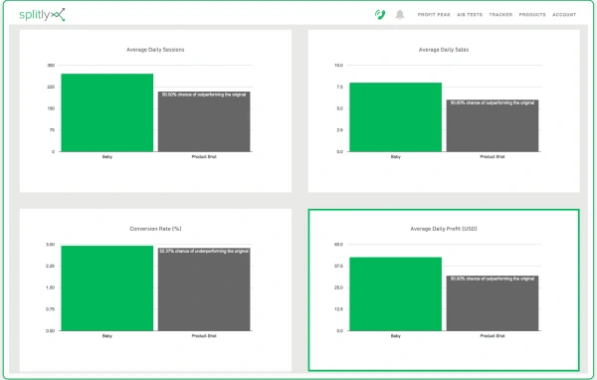The height and width of the screenshot is (380, 597).
Task: Click green Baby bar in Average Daily Profit
Action: coord(396,294)
